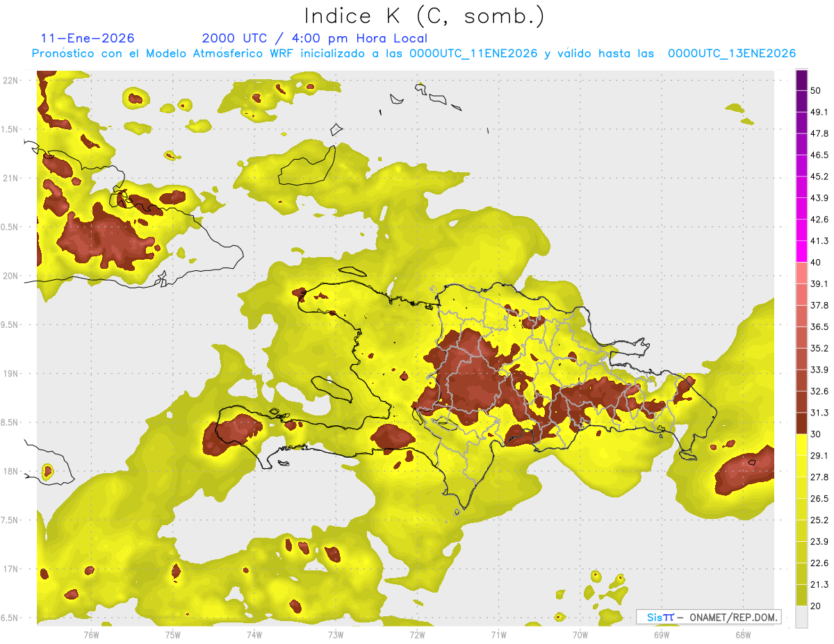834x644 pixels.
Task: Click the 71W longitude label
Action: 498,634
